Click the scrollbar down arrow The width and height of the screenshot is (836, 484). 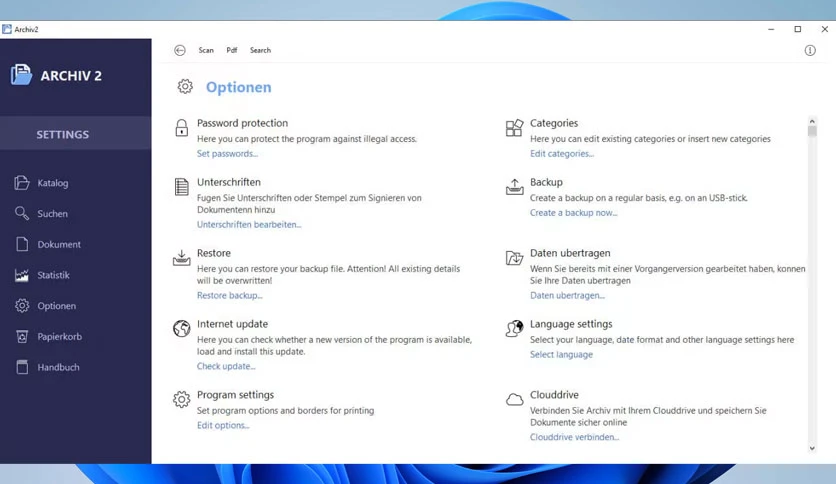[812, 448]
